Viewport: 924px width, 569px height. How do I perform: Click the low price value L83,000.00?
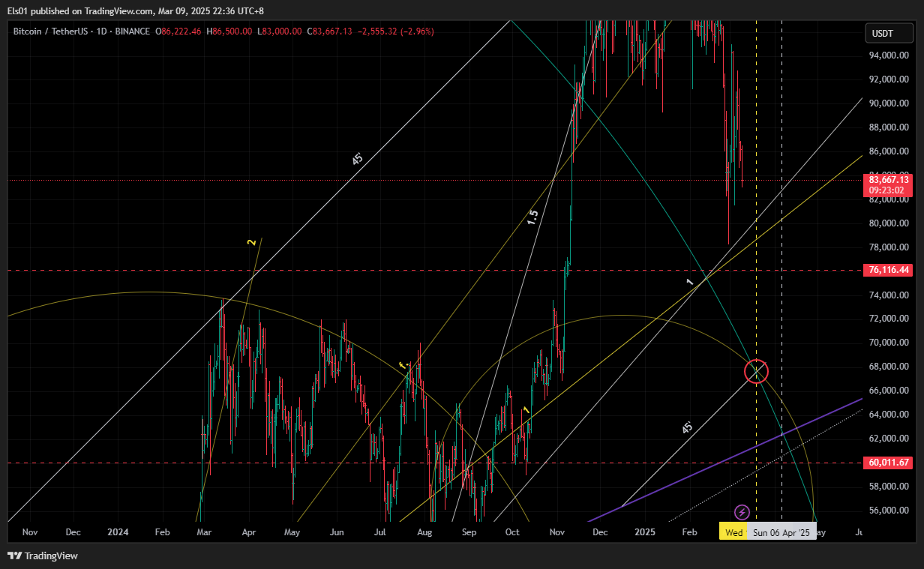coord(279,31)
